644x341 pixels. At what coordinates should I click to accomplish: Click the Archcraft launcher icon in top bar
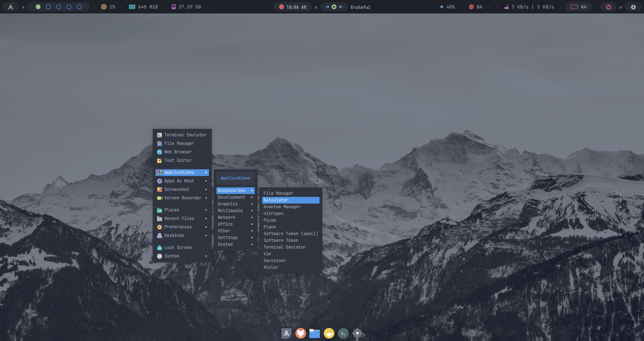click(11, 7)
